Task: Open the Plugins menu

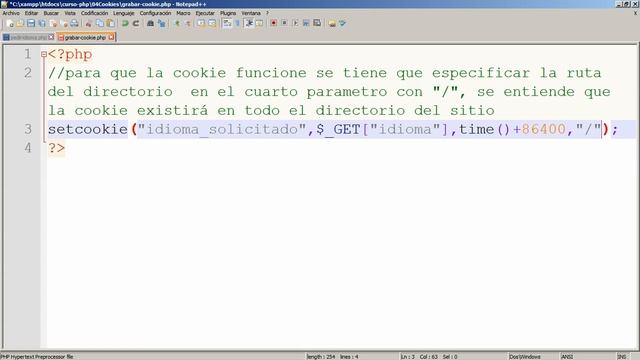Action: (x=228, y=13)
